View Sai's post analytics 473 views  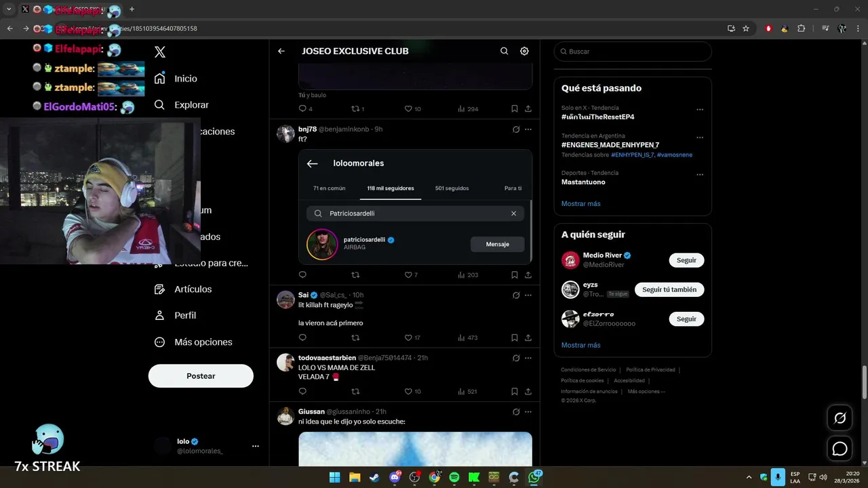tap(468, 338)
